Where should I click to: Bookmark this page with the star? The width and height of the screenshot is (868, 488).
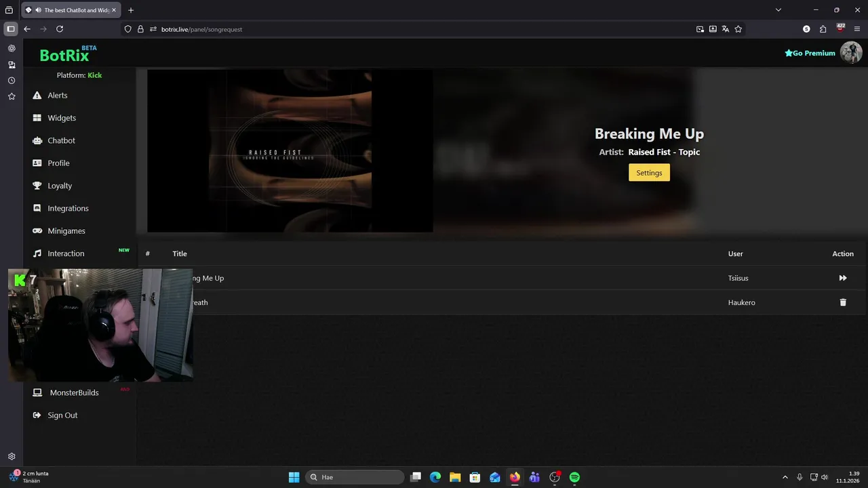(x=738, y=29)
